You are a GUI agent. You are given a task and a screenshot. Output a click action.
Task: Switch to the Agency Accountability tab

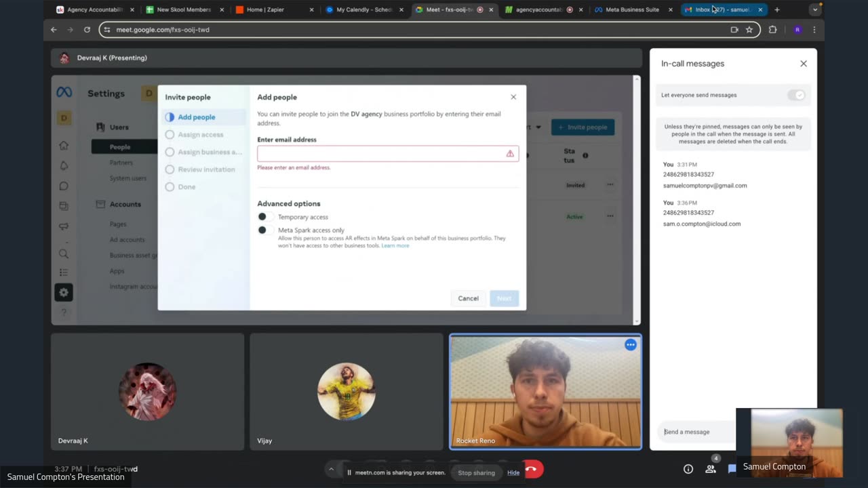pos(95,9)
